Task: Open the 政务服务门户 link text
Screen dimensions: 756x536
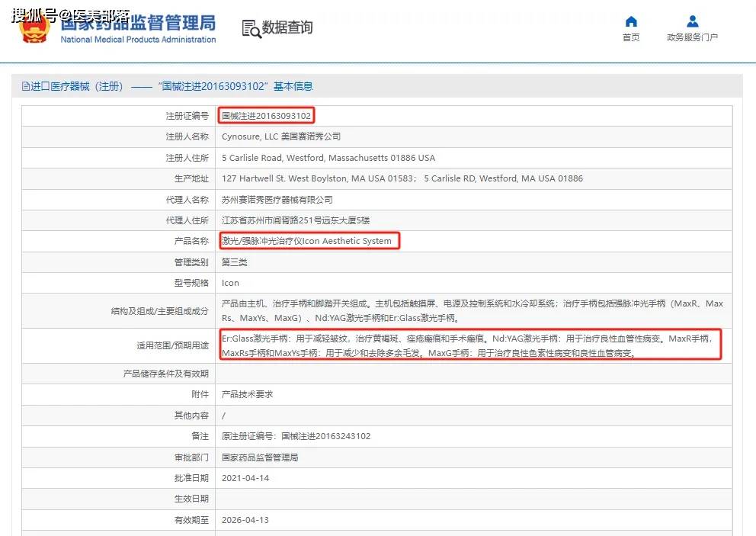Action: click(x=692, y=37)
